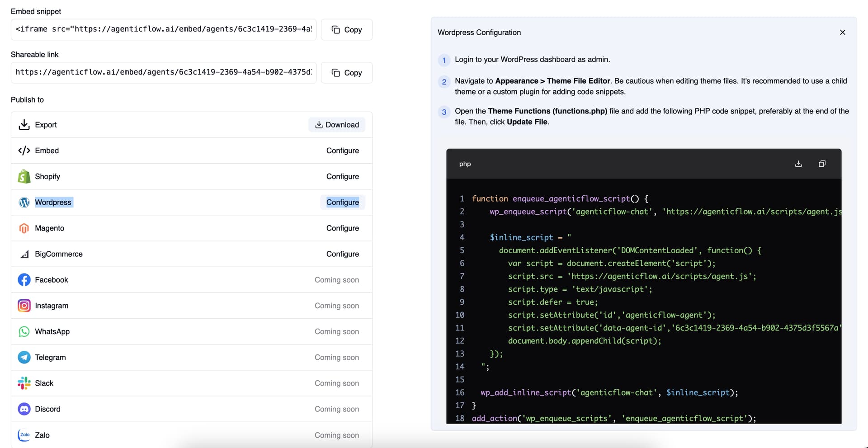
Task: Click the Facebook logo icon
Action: (24, 280)
